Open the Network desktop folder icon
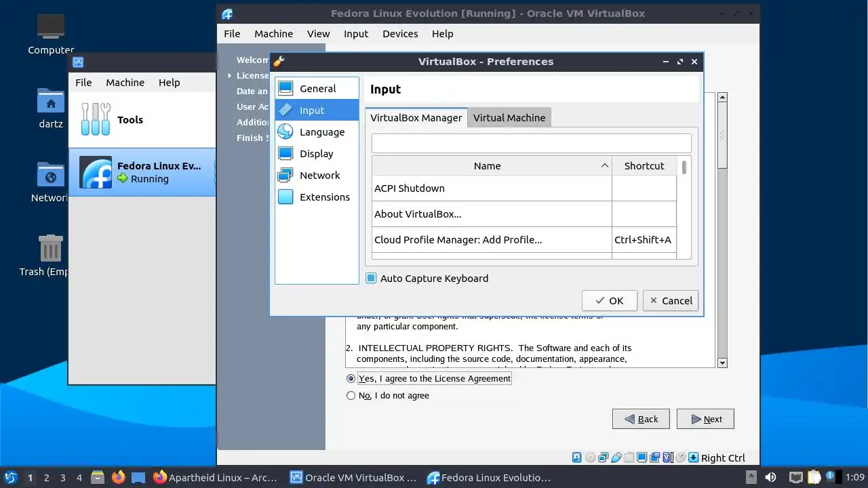 pyautogui.click(x=51, y=175)
